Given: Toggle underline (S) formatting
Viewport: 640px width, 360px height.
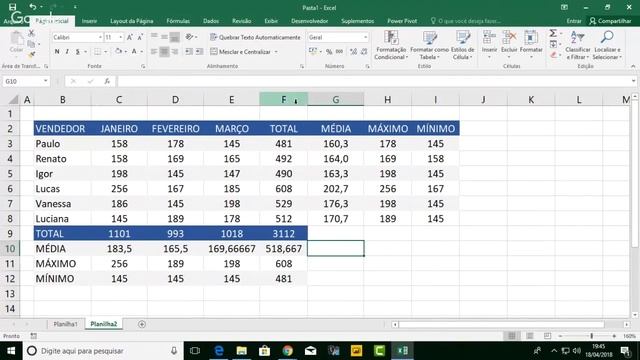Looking at the screenshot, I should pos(78,51).
